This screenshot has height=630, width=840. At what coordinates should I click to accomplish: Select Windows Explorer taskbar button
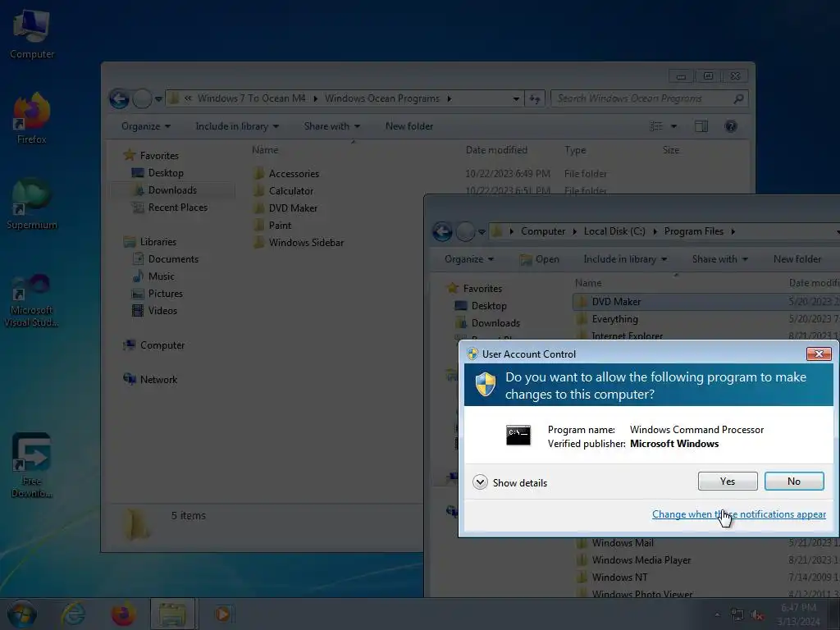coord(172,614)
